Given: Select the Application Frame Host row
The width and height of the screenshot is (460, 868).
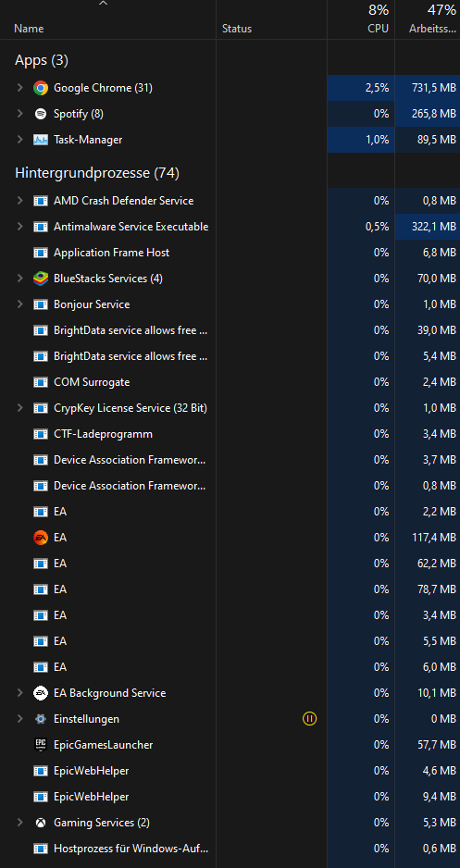Looking at the screenshot, I should [x=230, y=253].
